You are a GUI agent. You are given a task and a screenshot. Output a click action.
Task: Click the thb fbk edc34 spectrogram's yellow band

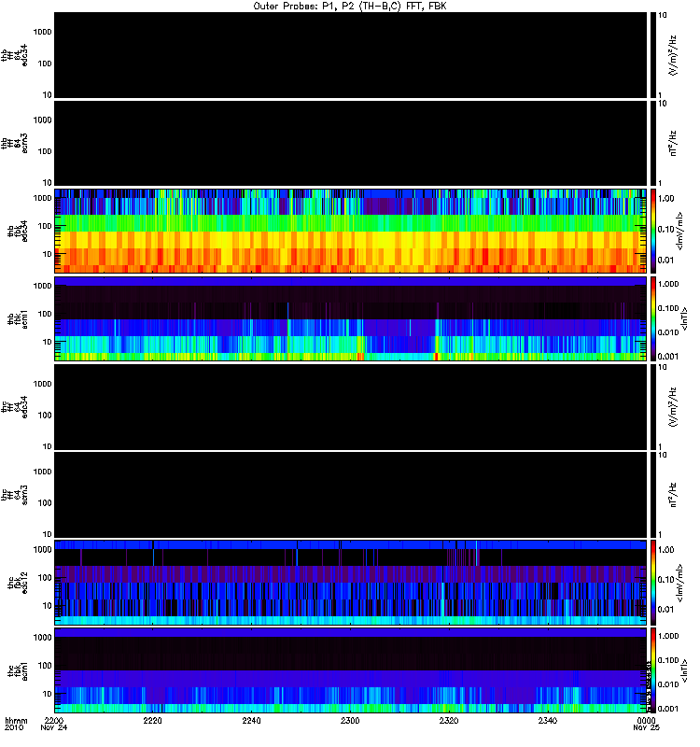[351, 240]
